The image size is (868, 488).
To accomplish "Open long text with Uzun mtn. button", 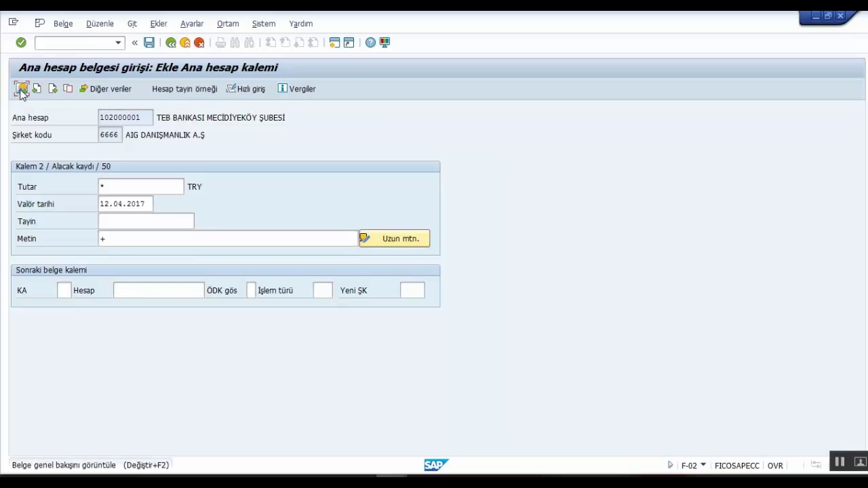I will coord(395,239).
